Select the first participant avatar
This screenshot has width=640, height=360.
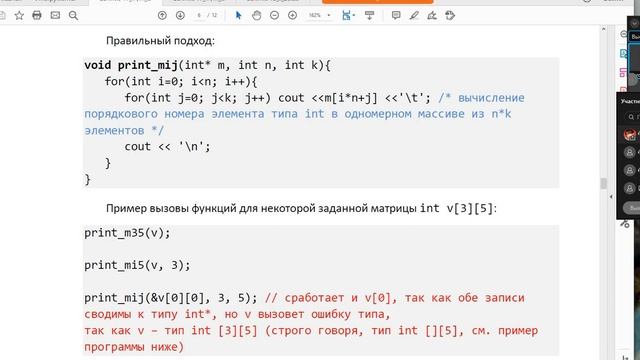pos(629,134)
